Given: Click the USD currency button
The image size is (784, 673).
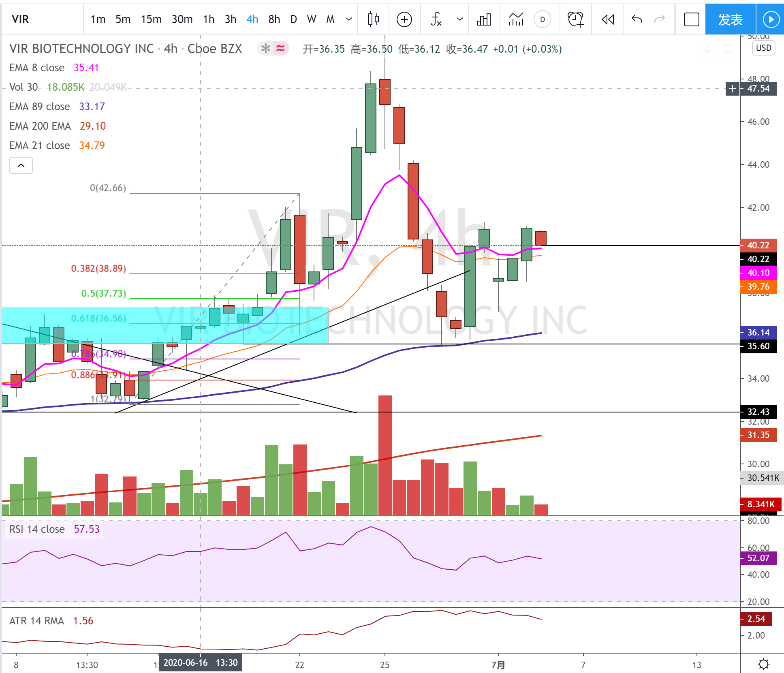Looking at the screenshot, I should point(763,48).
